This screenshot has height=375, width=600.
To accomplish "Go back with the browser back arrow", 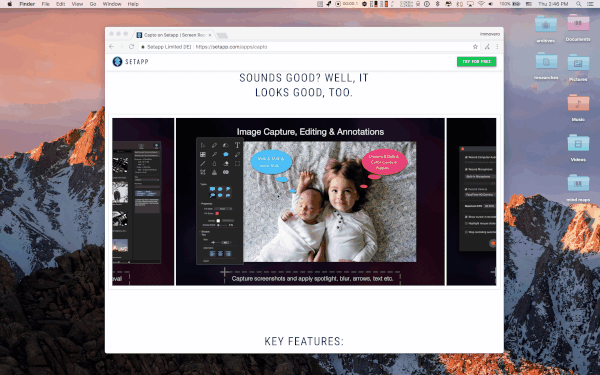I will coord(112,47).
